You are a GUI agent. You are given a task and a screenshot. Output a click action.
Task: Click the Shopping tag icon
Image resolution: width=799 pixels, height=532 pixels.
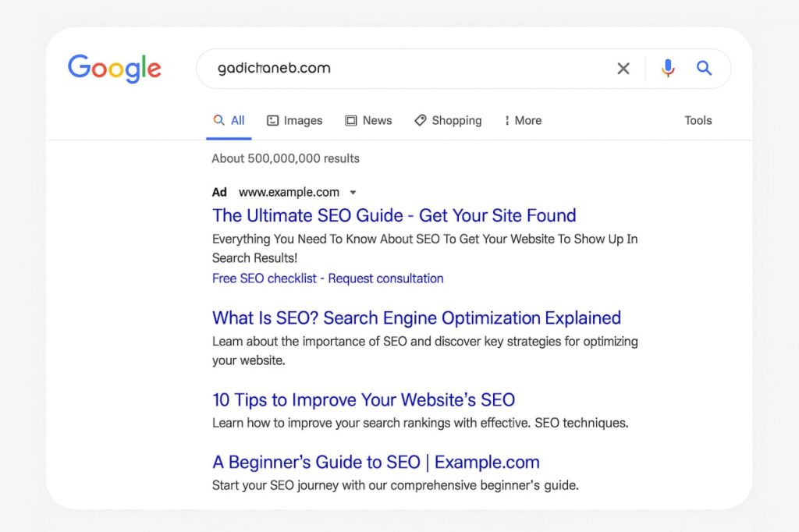421,120
